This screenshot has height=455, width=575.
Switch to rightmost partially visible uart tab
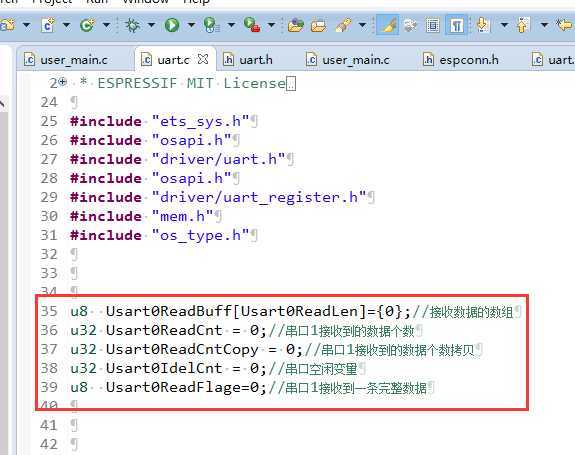(553, 59)
